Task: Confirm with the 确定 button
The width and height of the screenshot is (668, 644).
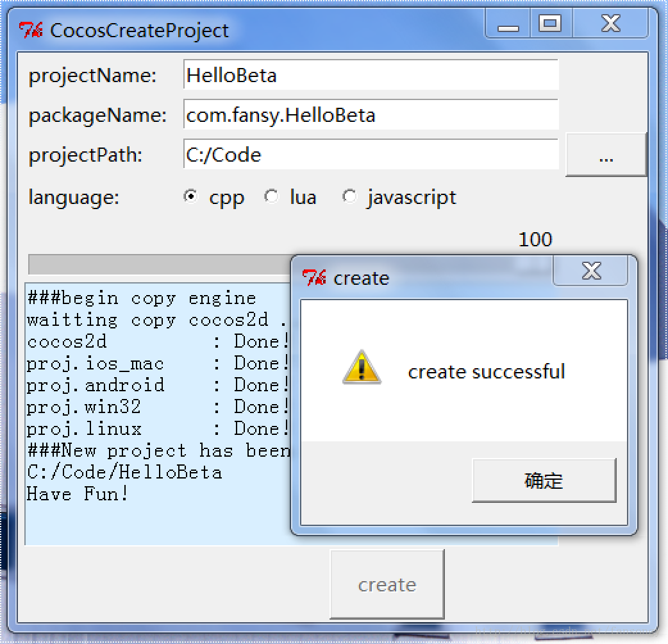Action: point(544,480)
